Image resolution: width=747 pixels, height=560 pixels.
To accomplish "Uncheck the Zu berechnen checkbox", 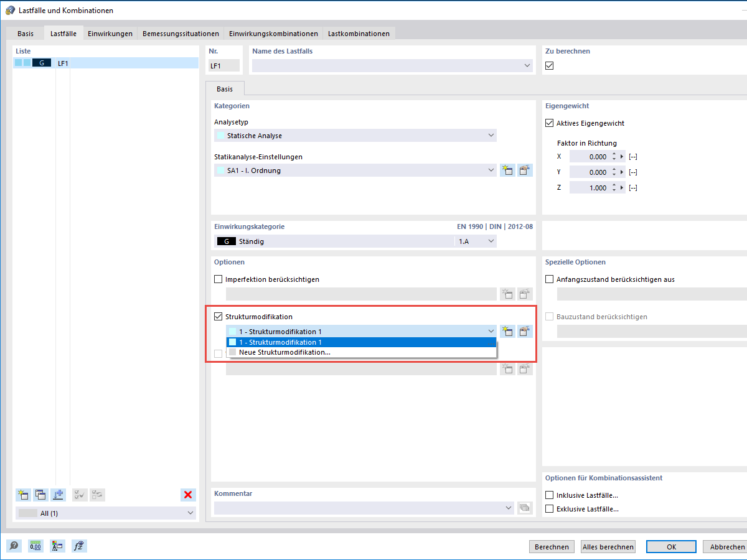I will point(549,65).
